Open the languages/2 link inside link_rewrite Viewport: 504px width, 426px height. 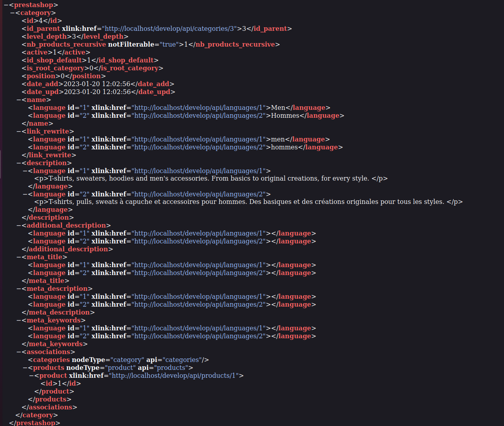199,147
